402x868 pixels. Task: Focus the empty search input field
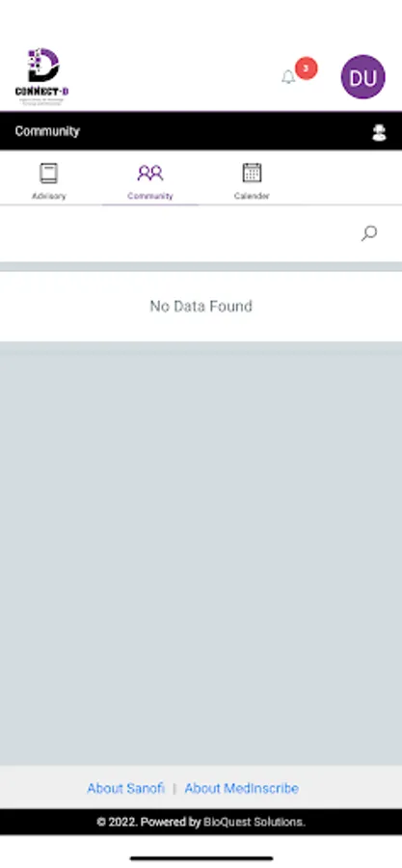(177, 233)
